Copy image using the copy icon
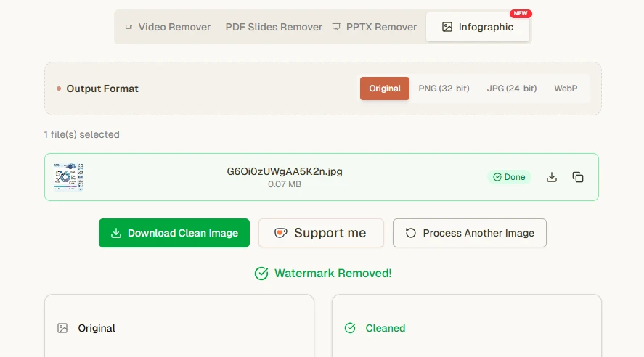 578,177
